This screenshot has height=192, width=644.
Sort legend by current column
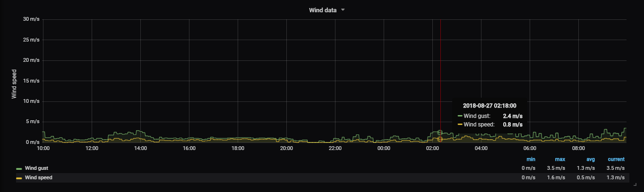[x=616, y=159]
